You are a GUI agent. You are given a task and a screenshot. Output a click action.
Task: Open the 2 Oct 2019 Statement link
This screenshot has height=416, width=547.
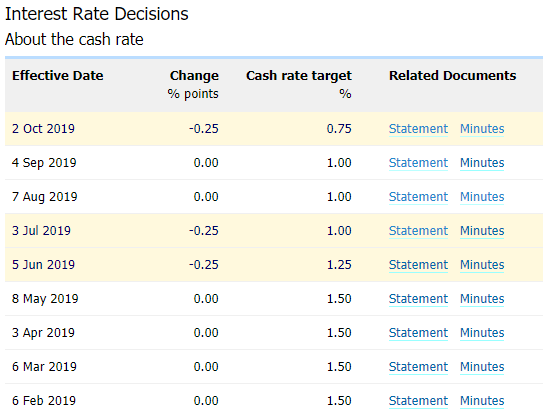tap(418, 129)
